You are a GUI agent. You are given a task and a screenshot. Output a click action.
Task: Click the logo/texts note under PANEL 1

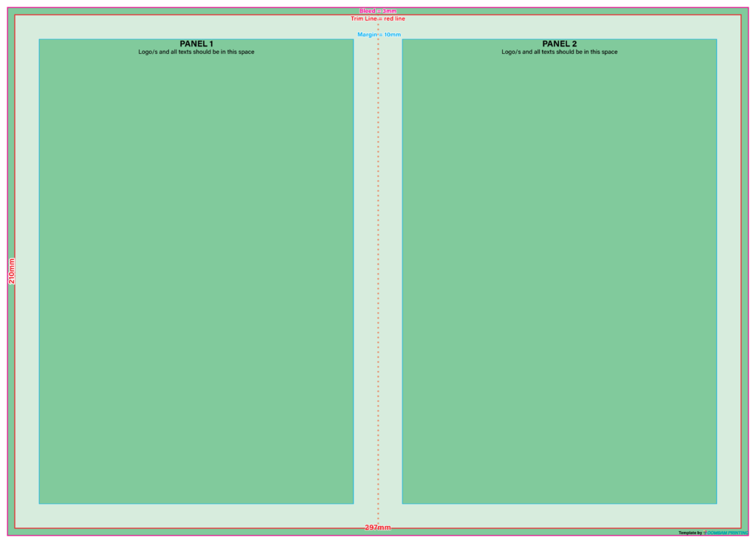click(196, 52)
